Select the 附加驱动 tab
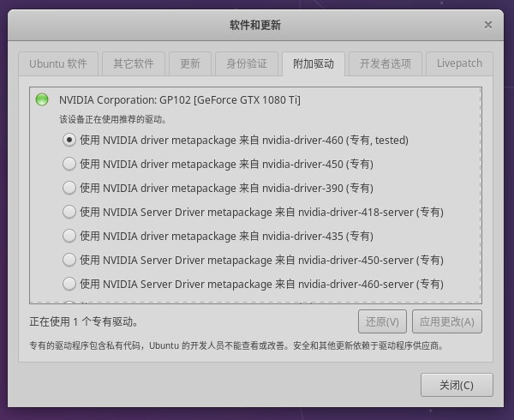 (314, 63)
